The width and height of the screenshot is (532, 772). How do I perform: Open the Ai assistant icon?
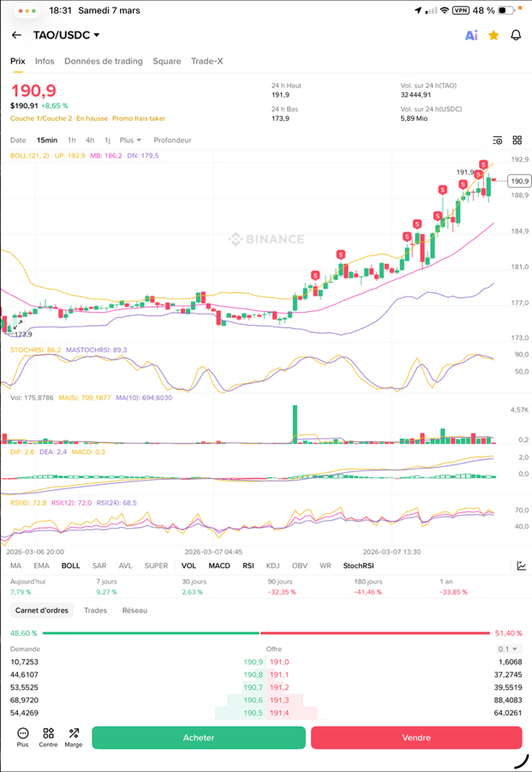pos(471,35)
